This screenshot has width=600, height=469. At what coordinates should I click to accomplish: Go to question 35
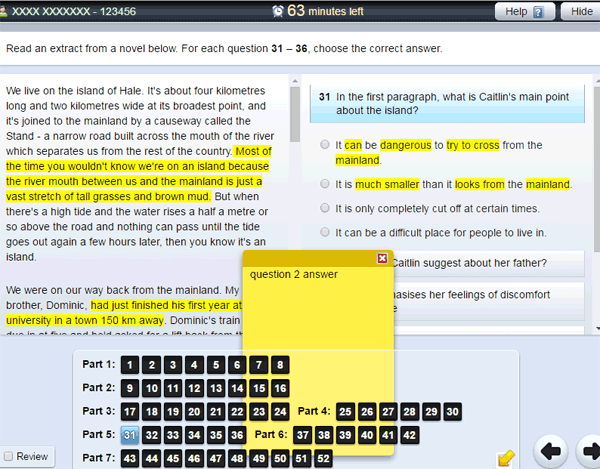tap(216, 435)
